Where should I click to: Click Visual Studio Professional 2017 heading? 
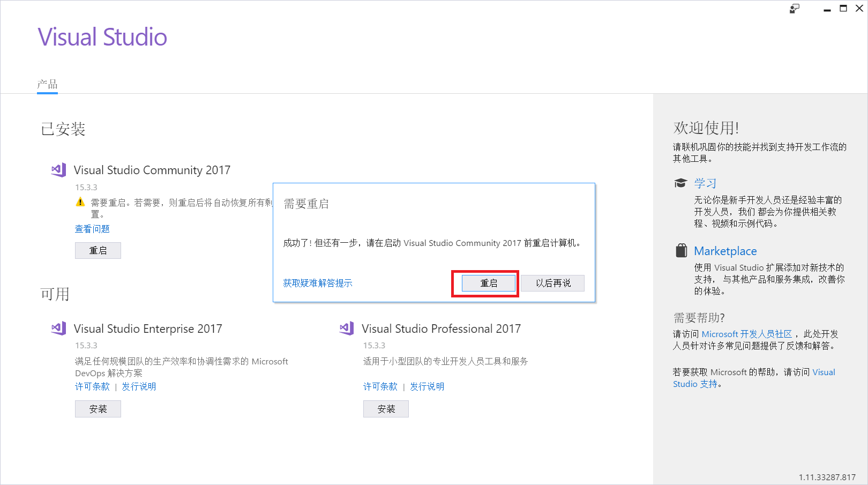click(441, 329)
